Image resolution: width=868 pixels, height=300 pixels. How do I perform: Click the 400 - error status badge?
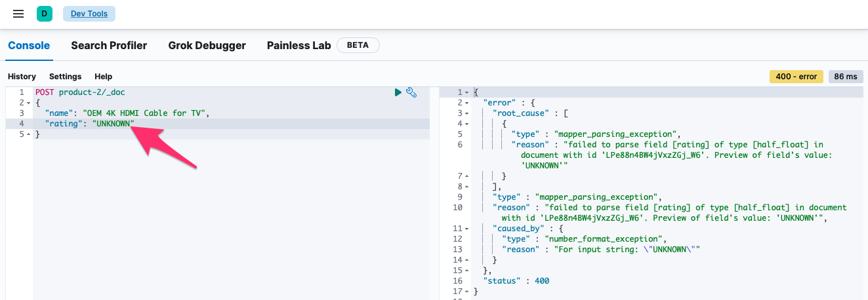(796, 77)
